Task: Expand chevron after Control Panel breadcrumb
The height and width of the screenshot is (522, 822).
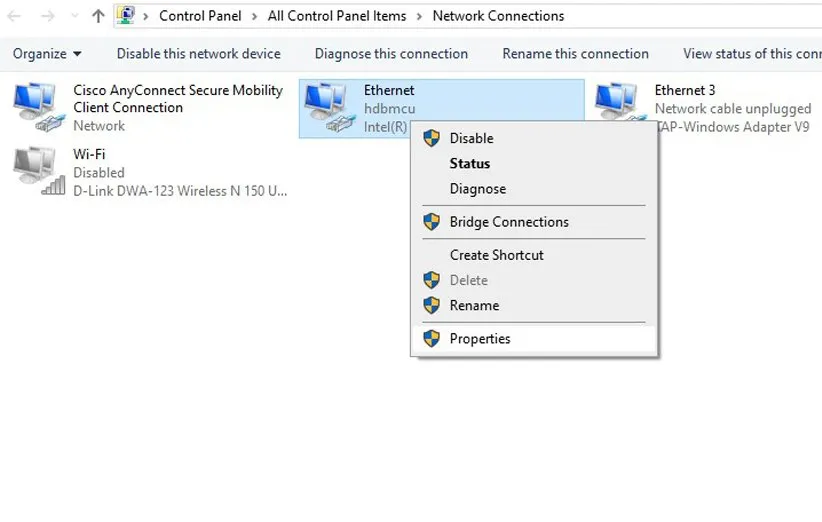Action: (257, 16)
